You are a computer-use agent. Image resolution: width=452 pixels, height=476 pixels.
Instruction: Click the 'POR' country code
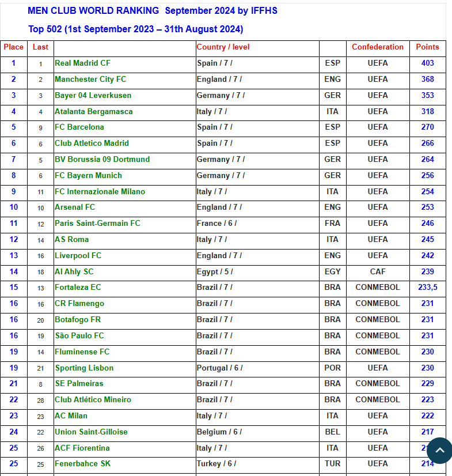[x=332, y=368]
